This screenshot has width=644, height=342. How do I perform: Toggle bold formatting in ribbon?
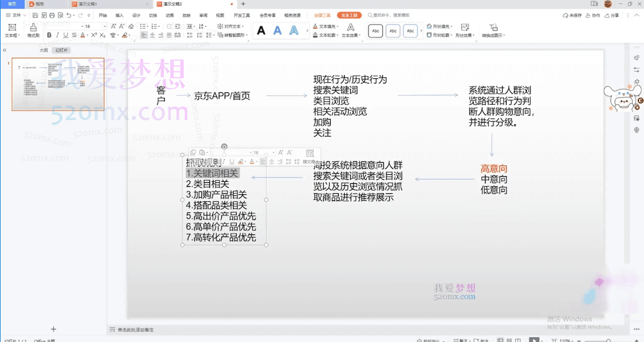(49, 35)
